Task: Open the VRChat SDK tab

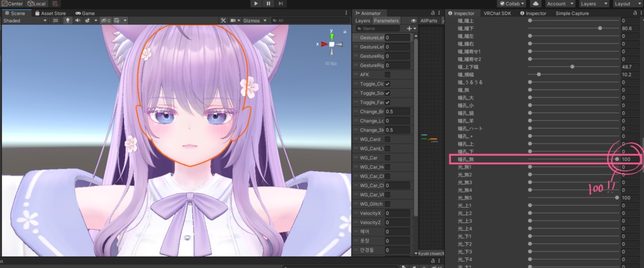Action: tap(497, 13)
